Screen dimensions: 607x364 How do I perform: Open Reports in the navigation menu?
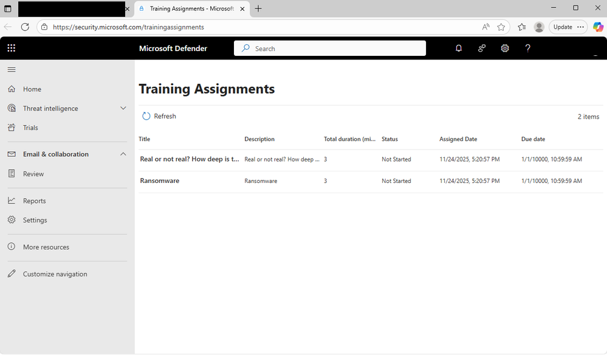click(34, 201)
